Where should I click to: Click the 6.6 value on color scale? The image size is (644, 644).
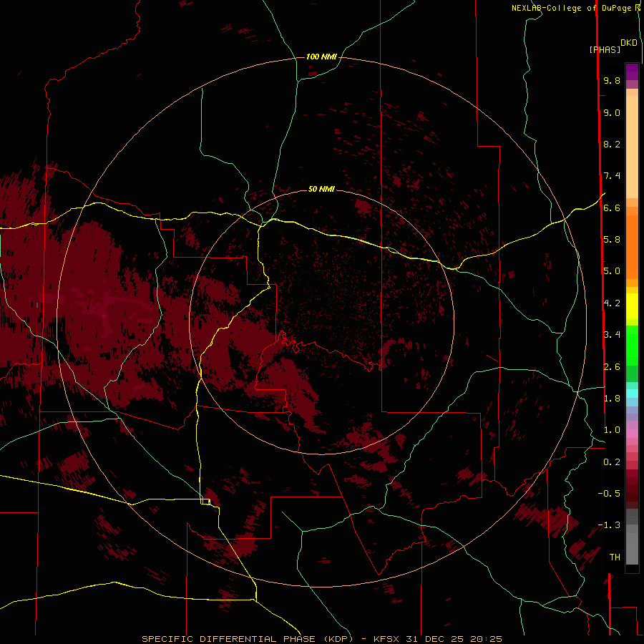(x=612, y=208)
